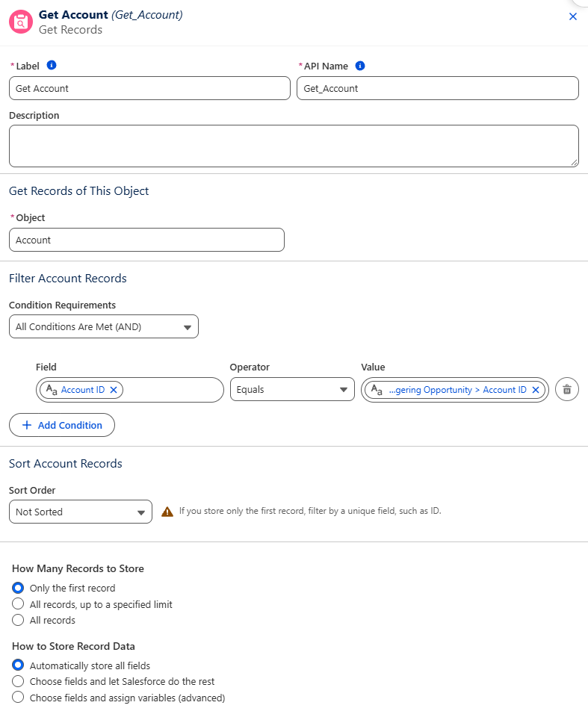Select Choose fields and let Salesforce do the rest

pos(18,681)
